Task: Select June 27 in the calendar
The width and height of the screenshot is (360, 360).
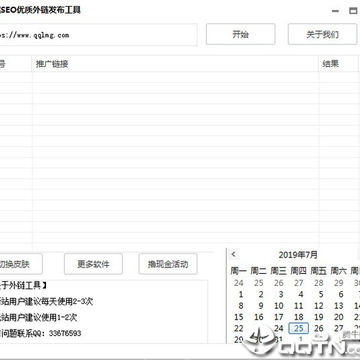Action: (299, 283)
